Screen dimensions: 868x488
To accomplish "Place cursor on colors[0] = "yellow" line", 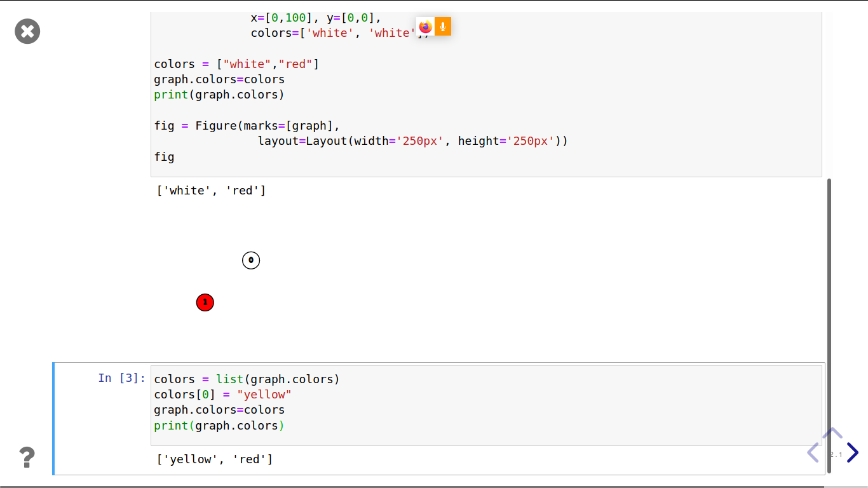I will click(223, 395).
